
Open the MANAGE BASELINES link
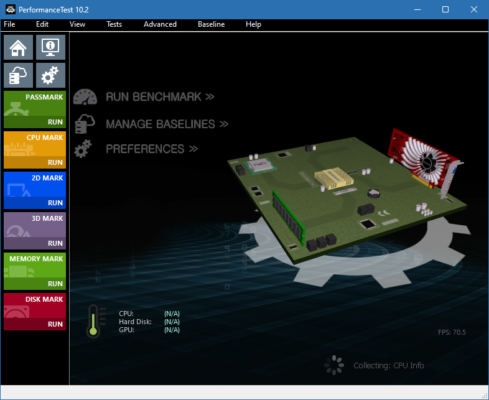[x=167, y=124]
